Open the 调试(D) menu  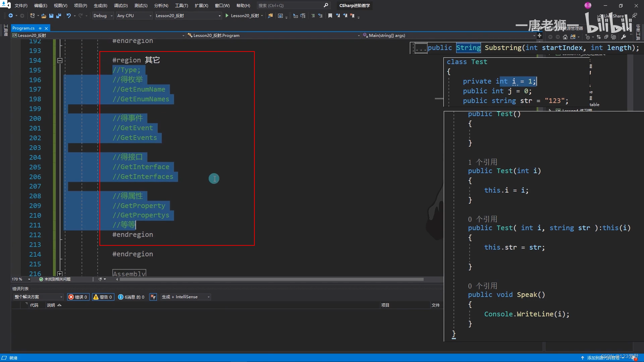pos(121,5)
